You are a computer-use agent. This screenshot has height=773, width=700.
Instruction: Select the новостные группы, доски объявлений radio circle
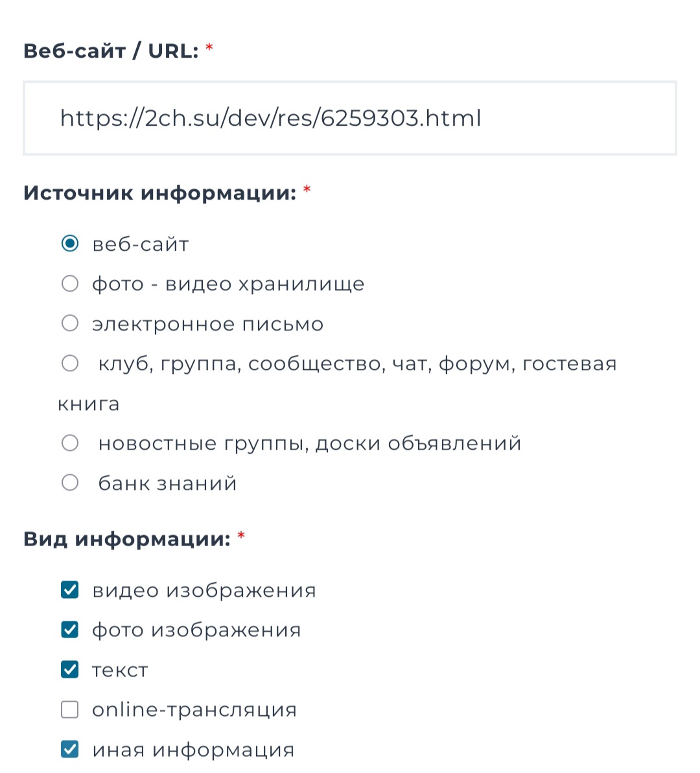(x=70, y=443)
